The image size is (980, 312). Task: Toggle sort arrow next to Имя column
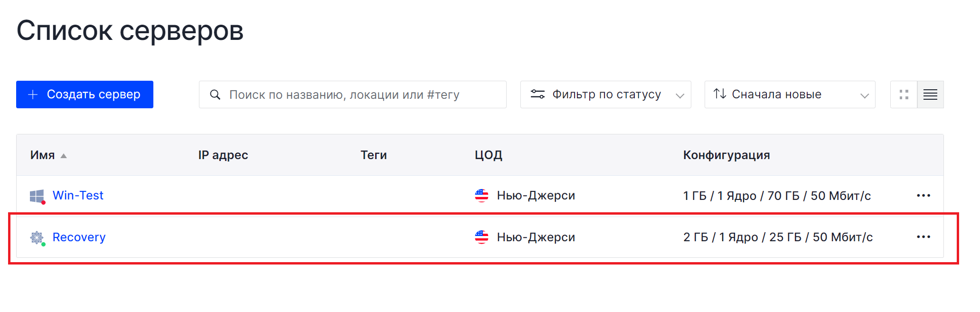click(x=64, y=156)
